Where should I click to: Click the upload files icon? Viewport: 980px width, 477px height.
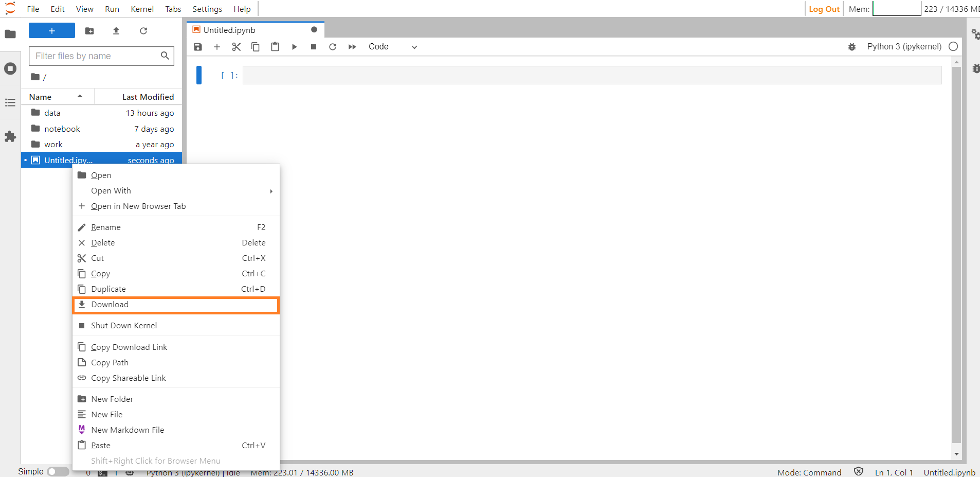pos(116,31)
